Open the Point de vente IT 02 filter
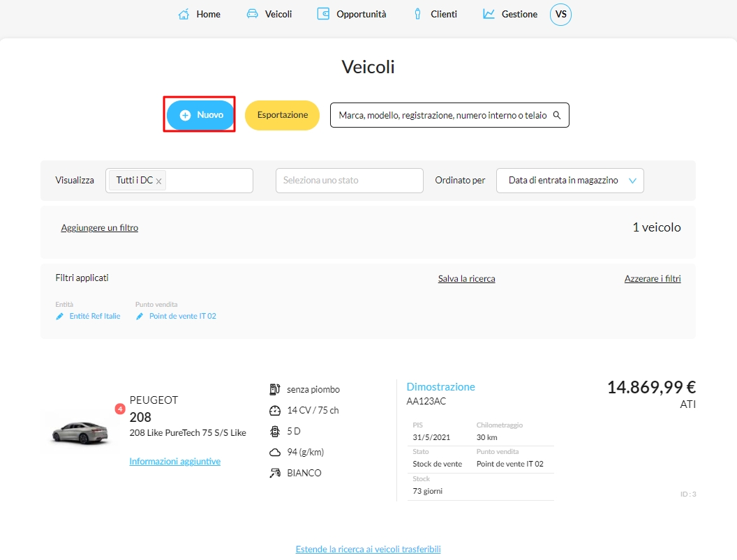The height and width of the screenshot is (560, 737). point(183,316)
